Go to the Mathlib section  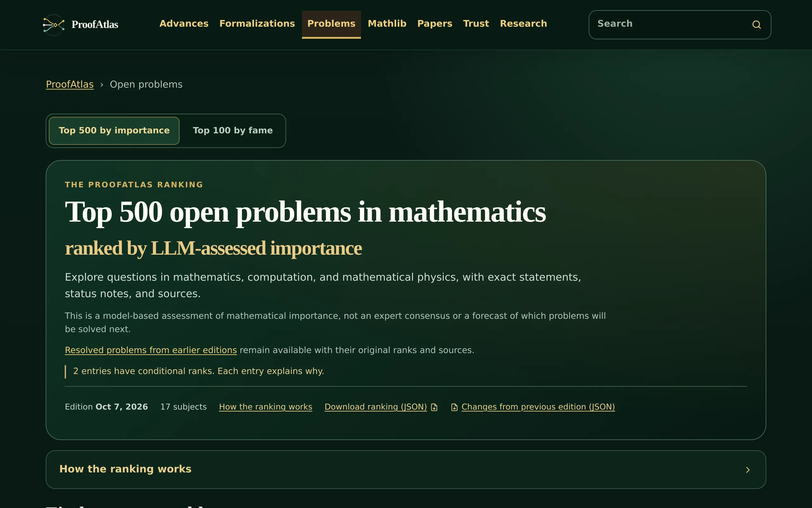pos(387,23)
